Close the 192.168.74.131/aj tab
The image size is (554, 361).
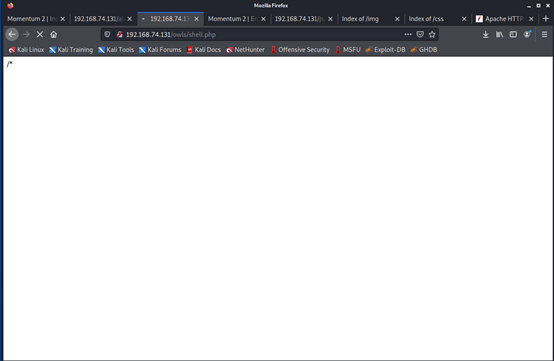coord(129,19)
